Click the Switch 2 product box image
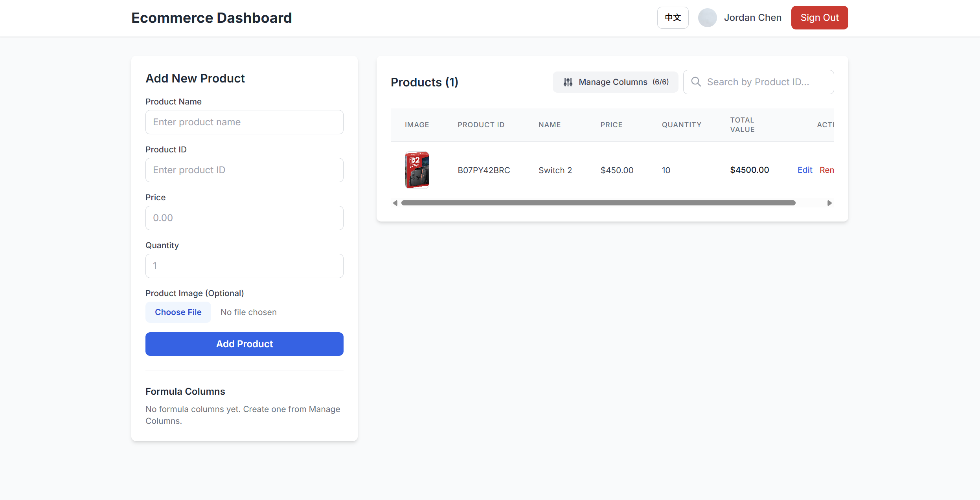This screenshot has height=500, width=980. click(x=417, y=170)
